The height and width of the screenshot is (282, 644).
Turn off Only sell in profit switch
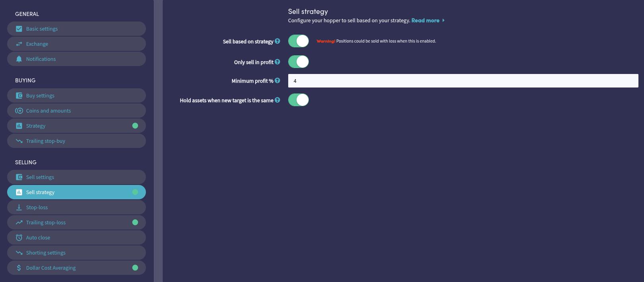tap(299, 62)
